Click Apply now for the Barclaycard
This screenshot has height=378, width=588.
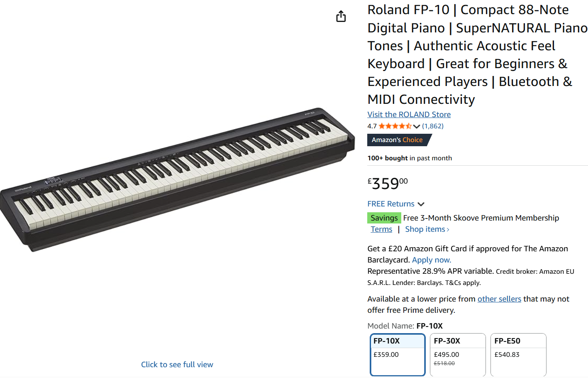[x=431, y=260]
